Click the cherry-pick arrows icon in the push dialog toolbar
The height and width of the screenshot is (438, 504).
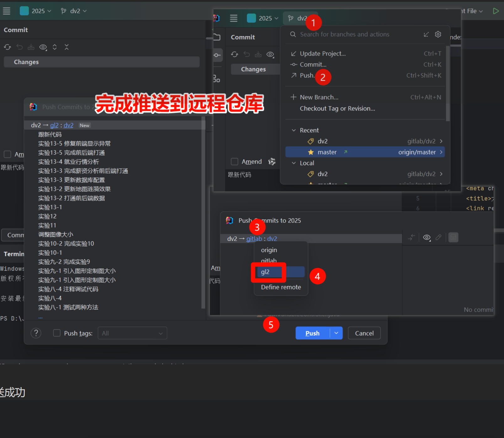tap(411, 237)
